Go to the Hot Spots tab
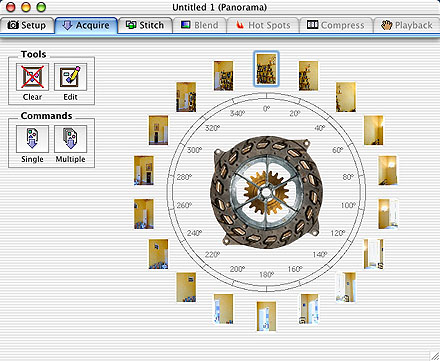440x361 pixels. [x=263, y=25]
